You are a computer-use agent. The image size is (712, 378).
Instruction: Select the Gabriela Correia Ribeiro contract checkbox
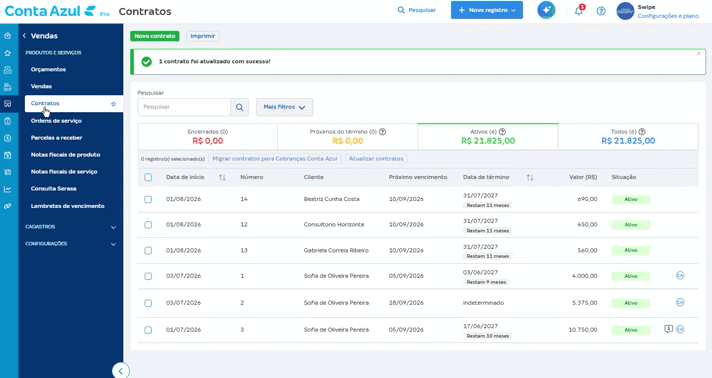148,251
